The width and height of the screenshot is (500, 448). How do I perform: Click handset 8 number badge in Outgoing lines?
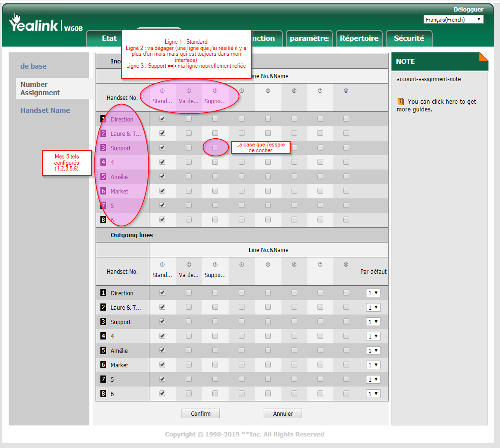click(x=103, y=394)
